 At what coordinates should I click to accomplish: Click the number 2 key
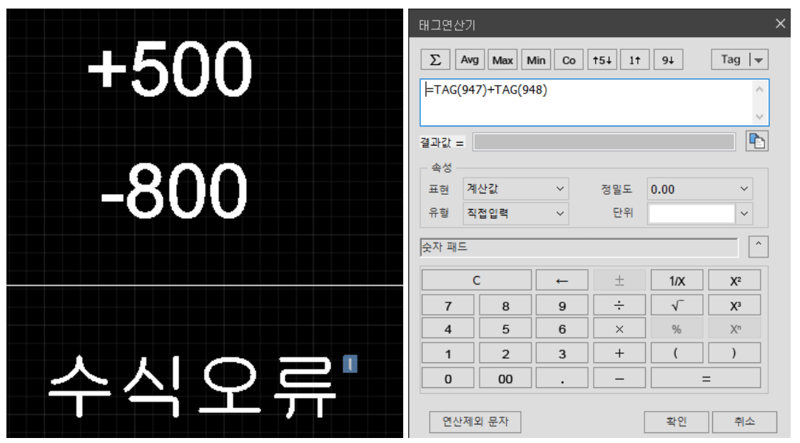coord(505,353)
